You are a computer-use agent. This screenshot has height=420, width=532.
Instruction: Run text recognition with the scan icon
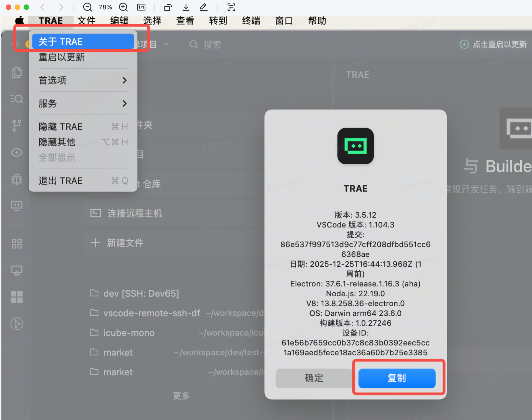[231, 7]
